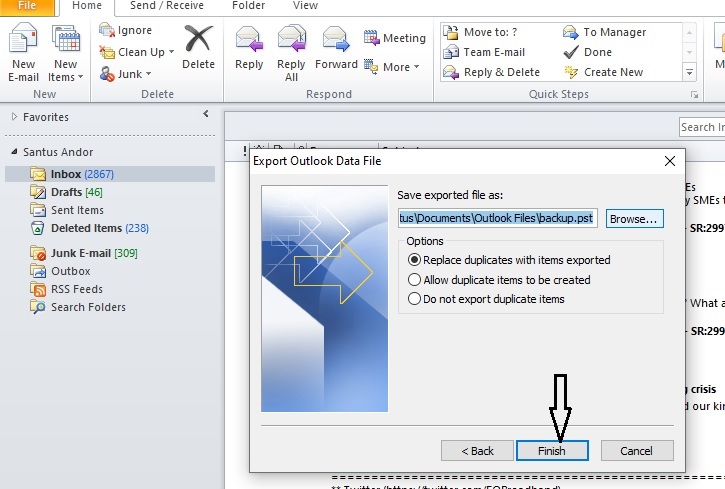Select Do not export duplicate items

pos(486,299)
